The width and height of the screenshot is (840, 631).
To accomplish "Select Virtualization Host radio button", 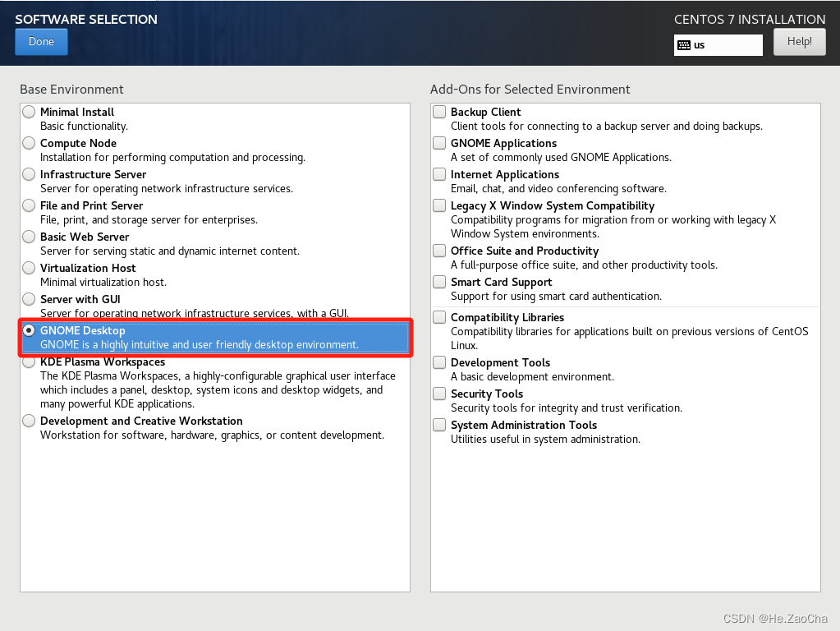I will click(x=29, y=267).
